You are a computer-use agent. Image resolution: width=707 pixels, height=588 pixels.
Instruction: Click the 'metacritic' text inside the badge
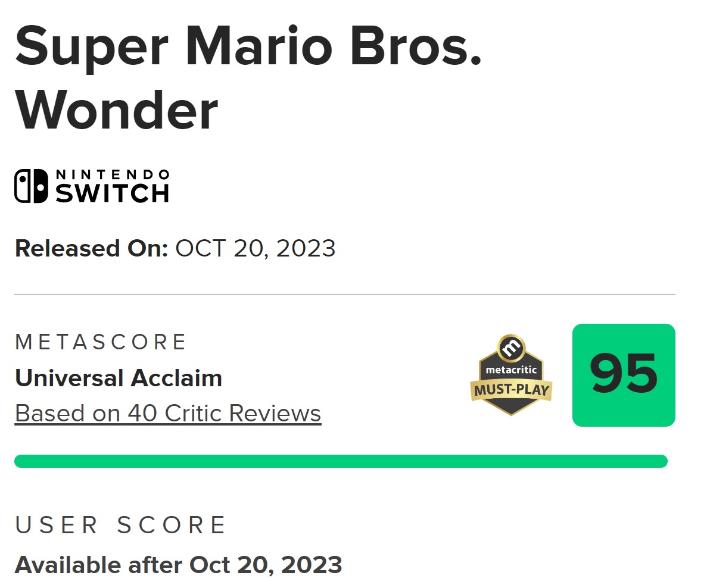(x=511, y=370)
